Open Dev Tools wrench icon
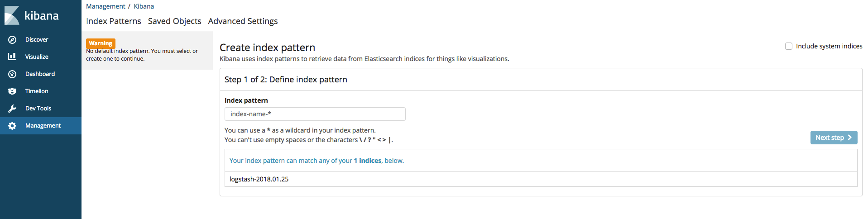 click(12, 109)
